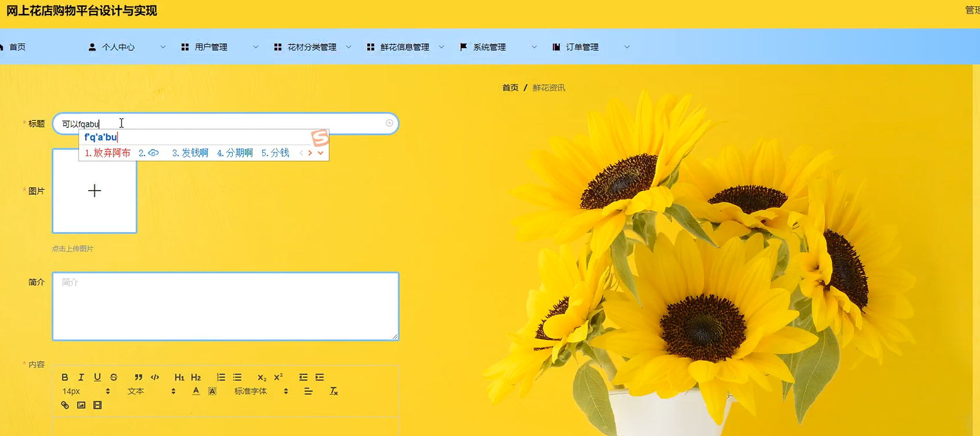This screenshot has width=980, height=436.
Task: Choose IME candidate 分钱
Action: [275, 153]
